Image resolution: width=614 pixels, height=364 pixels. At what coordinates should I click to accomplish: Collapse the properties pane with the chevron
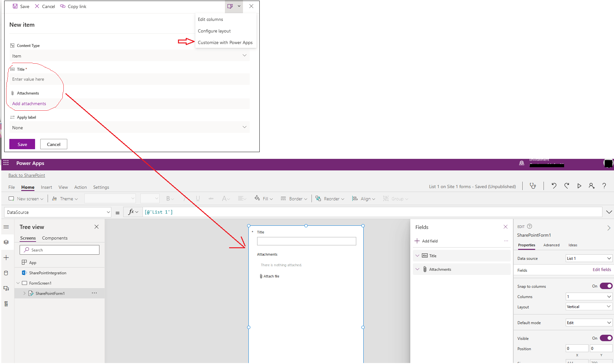(x=609, y=228)
